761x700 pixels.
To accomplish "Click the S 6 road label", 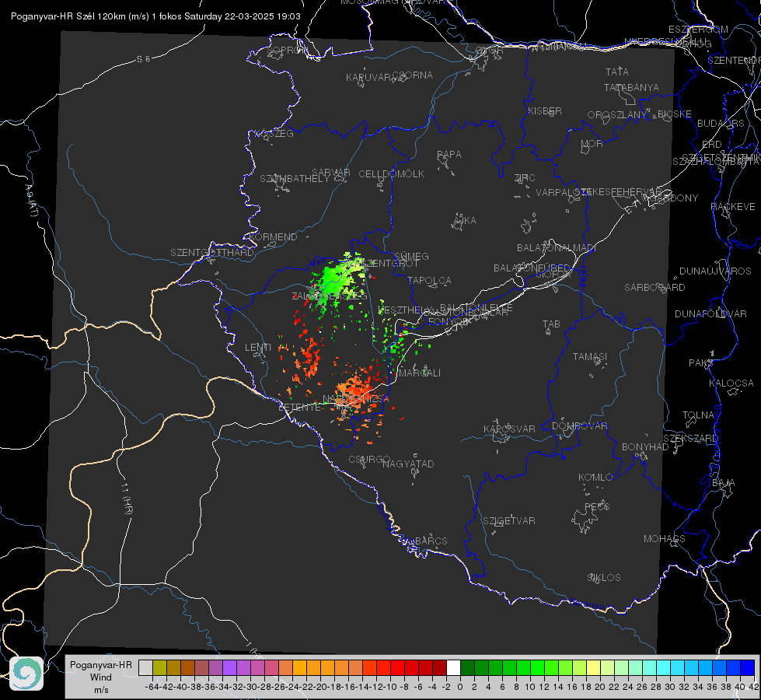I will 143,59.
